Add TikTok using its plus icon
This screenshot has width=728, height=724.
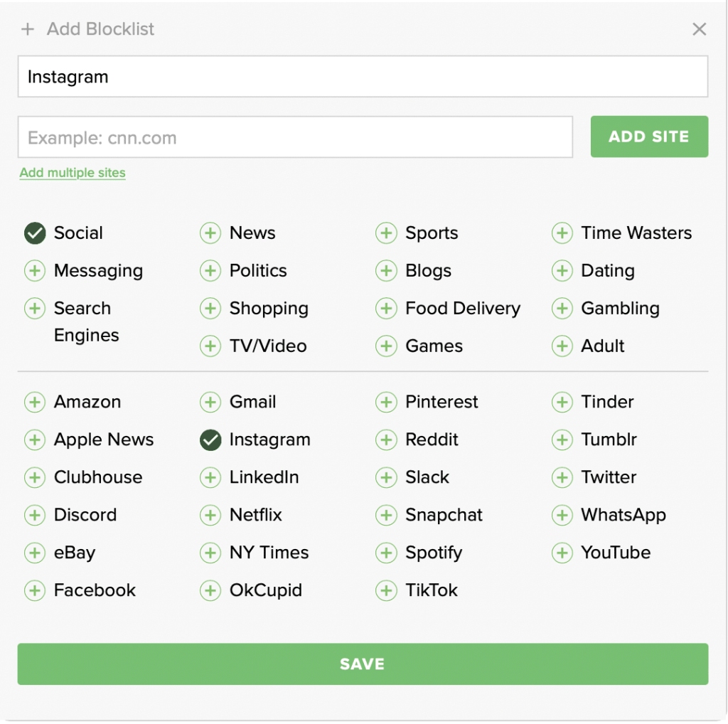coord(386,590)
